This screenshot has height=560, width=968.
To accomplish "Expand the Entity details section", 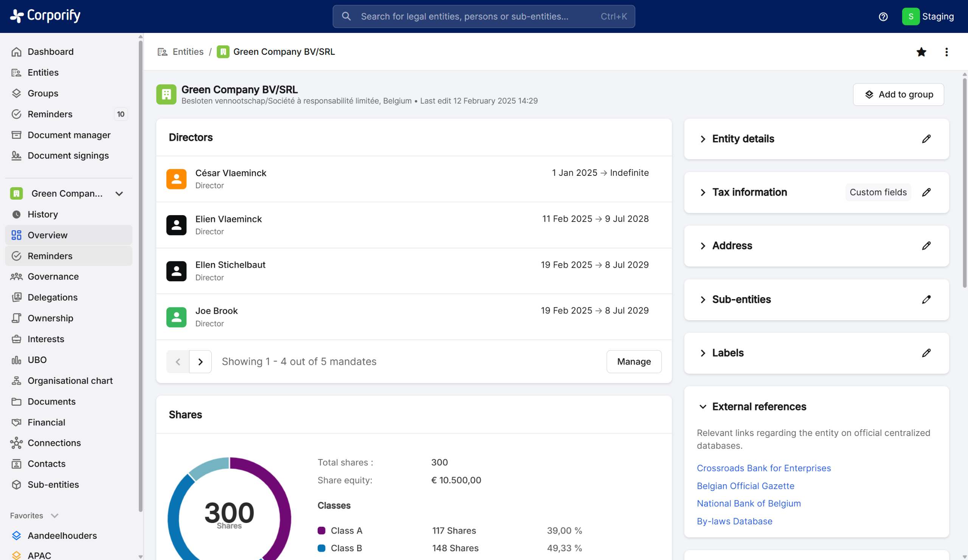I will [703, 139].
